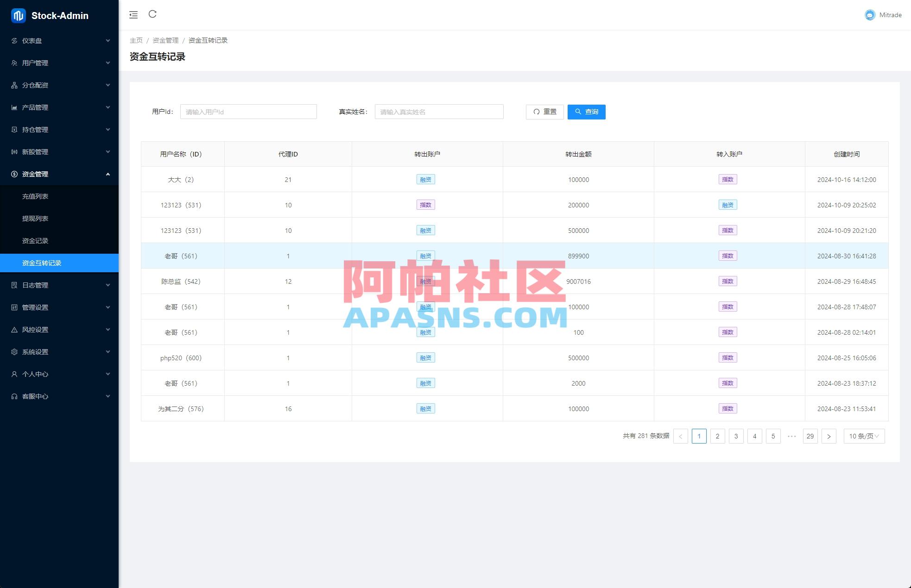
Task: Click the 分仓配资 sidebar icon
Action: click(14, 85)
